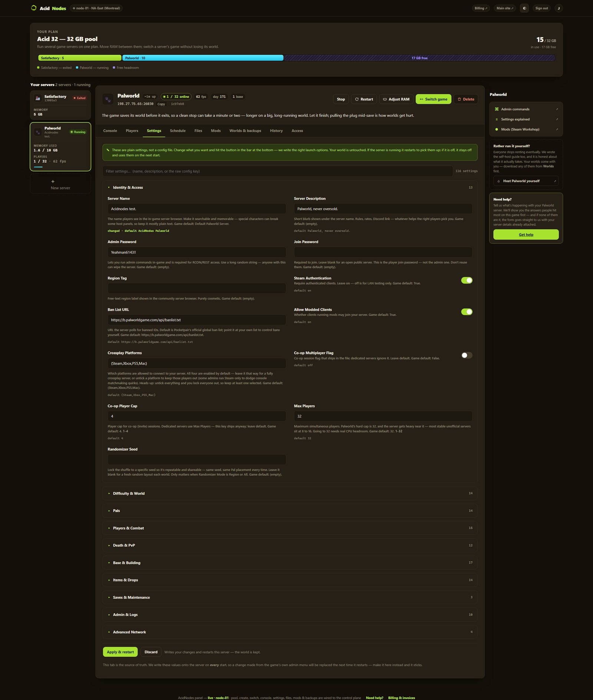Screen dimensions: 593x700
Task: Open the Mods tab
Action: pos(216,131)
